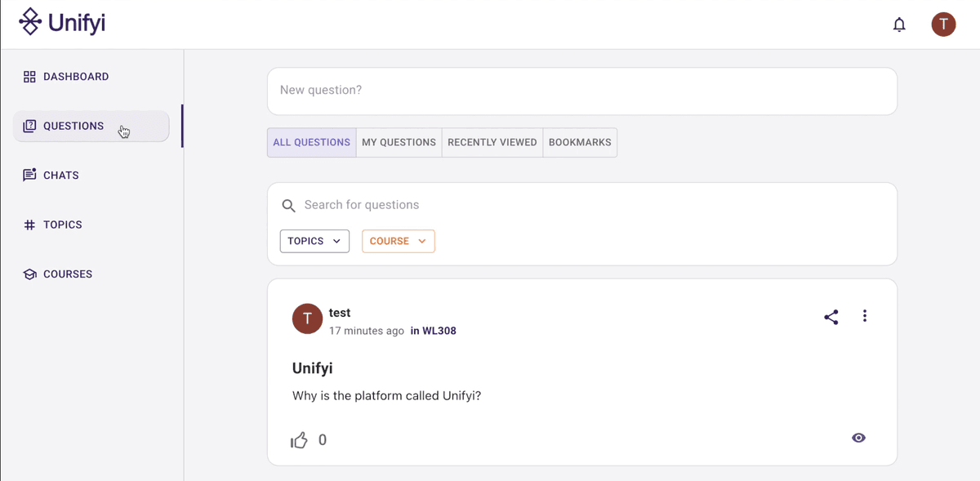Open the notifications bell
Image resolution: width=980 pixels, height=481 pixels.
899,24
